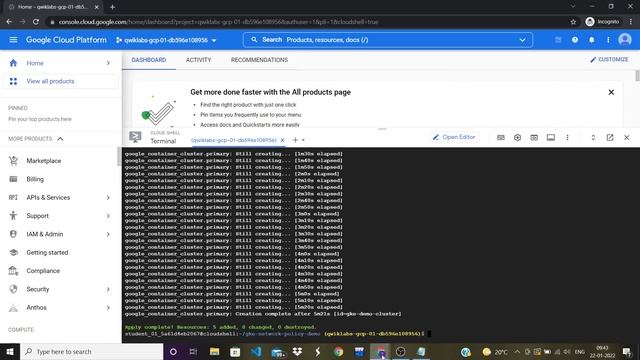Open the notifications bell

(x=591, y=40)
